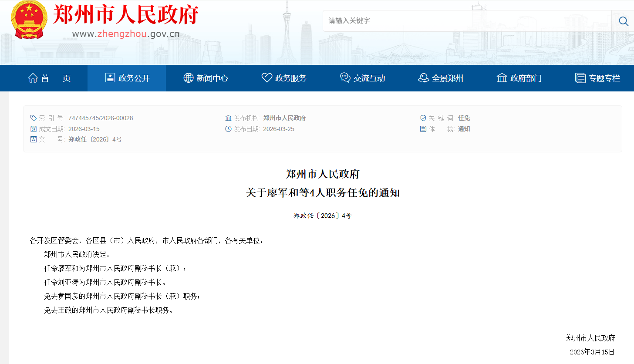Click the 任免 keyword value
634x364 pixels.
pyautogui.click(x=464, y=118)
